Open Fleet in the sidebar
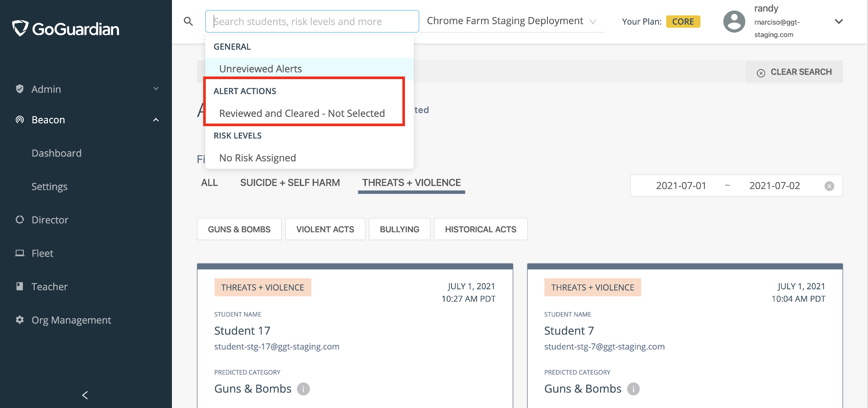This screenshot has width=868, height=408. (42, 253)
